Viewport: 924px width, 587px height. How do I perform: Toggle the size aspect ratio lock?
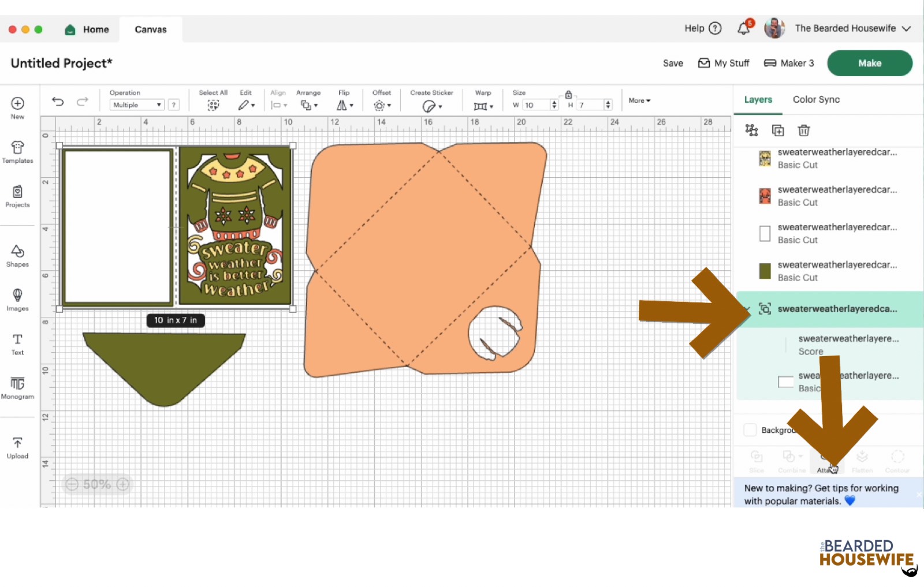568,95
